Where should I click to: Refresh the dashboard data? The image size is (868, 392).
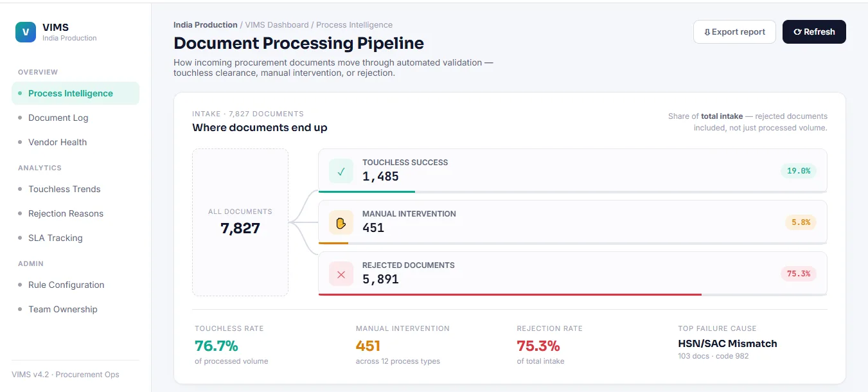pyautogui.click(x=814, y=31)
